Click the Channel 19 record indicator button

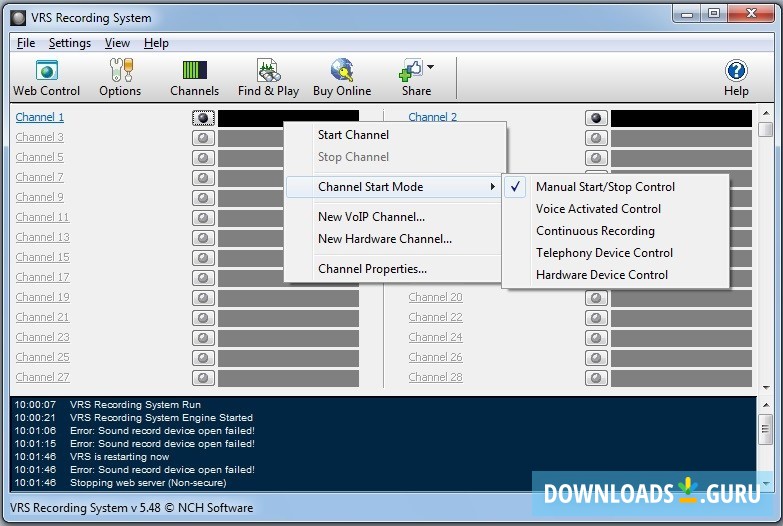pyautogui.click(x=203, y=298)
